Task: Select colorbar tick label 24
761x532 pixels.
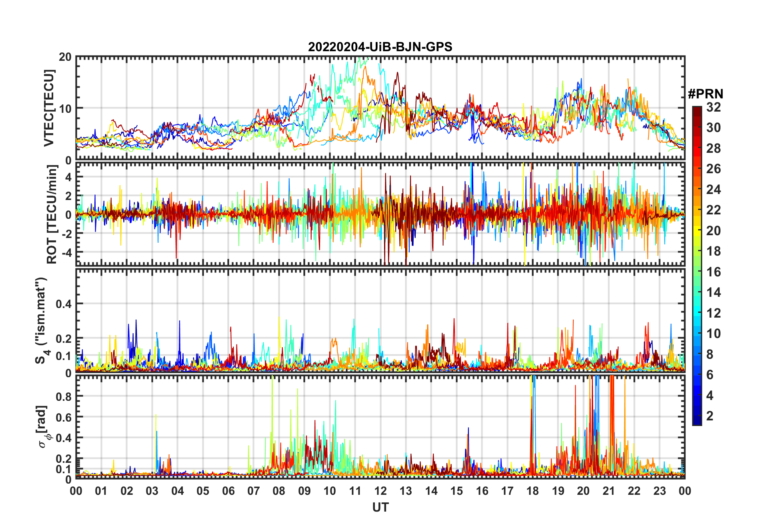Action: [x=713, y=189]
